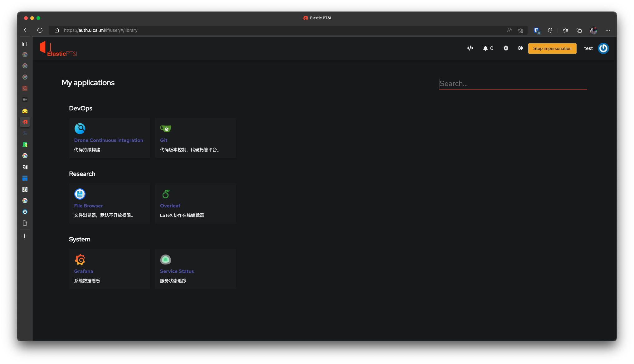Screen dimensions: 634x364
Task: Click the Git teacup application icon
Action: 166,129
